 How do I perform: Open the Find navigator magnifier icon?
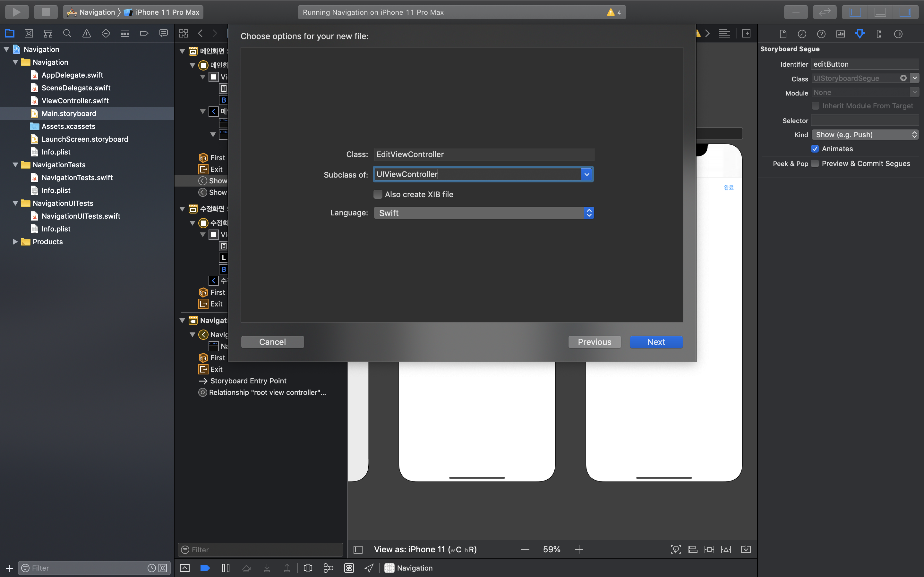tap(67, 34)
